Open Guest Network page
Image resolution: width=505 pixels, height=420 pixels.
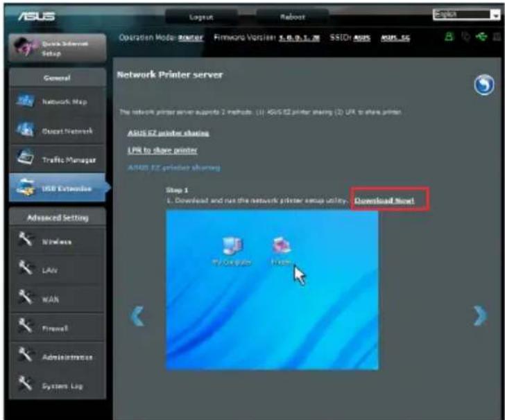click(x=58, y=131)
